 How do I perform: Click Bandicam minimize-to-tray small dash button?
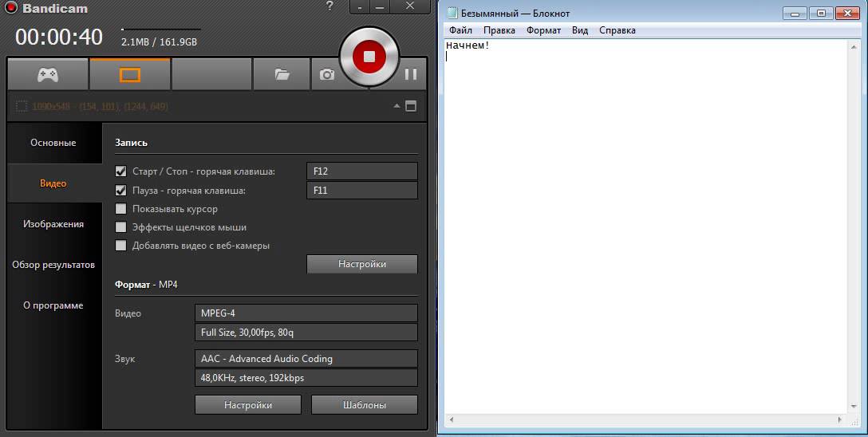point(361,6)
